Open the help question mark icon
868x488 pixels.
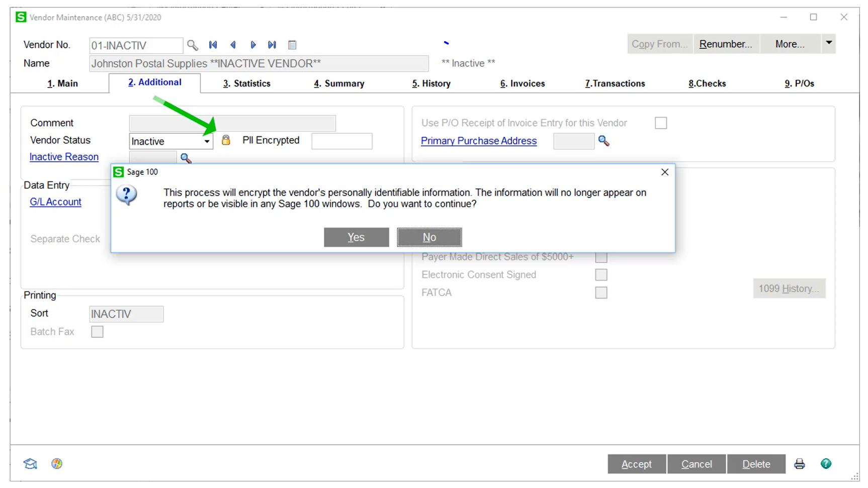click(826, 464)
